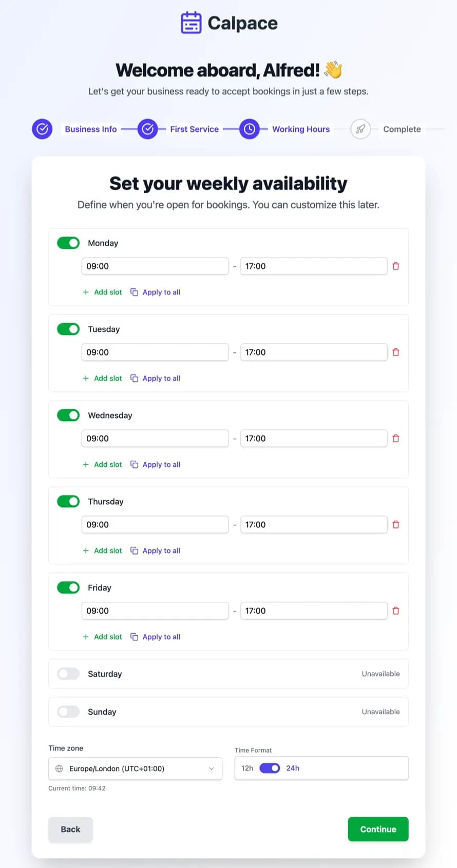Screen dimensions: 457x868
Task: Click the Business Info step checkmark icon
Action: pyautogui.click(x=43, y=129)
